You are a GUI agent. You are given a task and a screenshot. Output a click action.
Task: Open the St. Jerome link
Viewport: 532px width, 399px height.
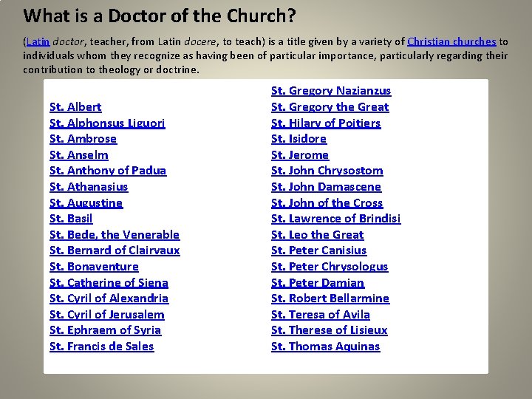coord(300,154)
